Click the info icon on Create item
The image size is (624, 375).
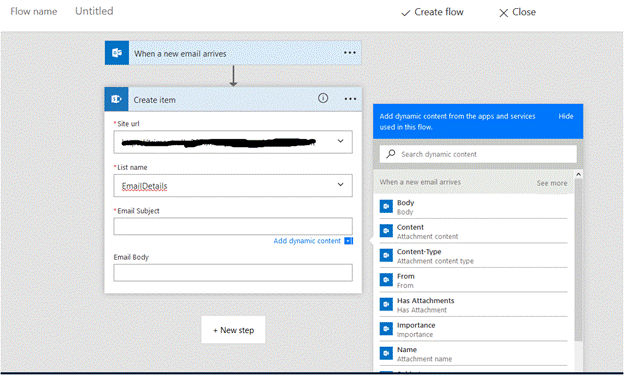(x=323, y=98)
